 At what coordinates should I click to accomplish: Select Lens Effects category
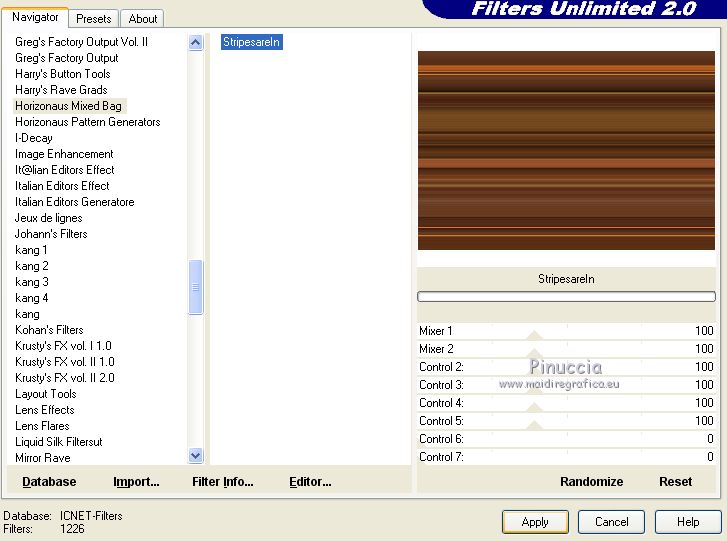pos(45,410)
